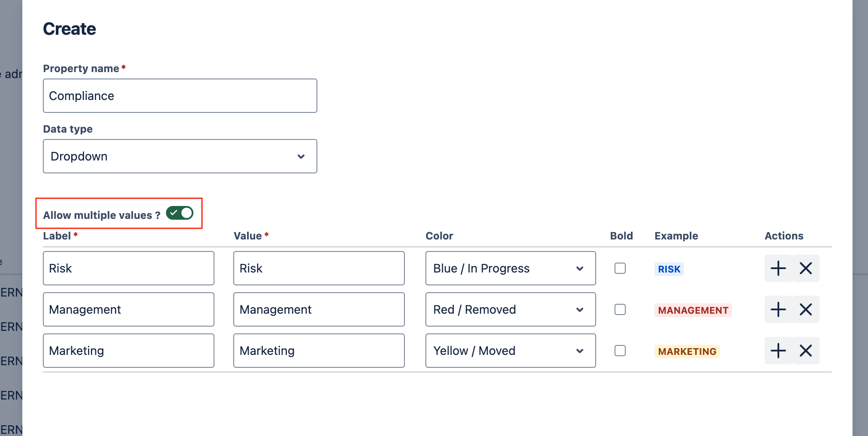Open the Red / Removed color dropdown
The image size is (868, 436).
pyautogui.click(x=510, y=309)
